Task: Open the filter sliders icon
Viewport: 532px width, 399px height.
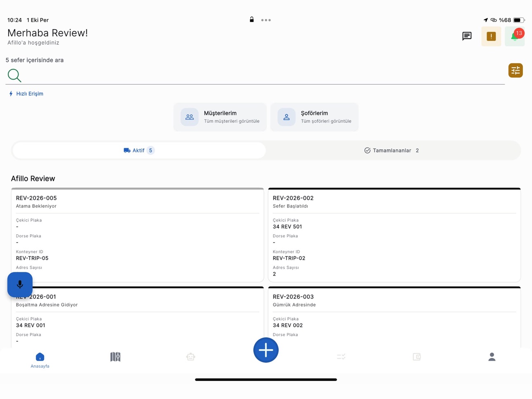Action: [x=516, y=71]
